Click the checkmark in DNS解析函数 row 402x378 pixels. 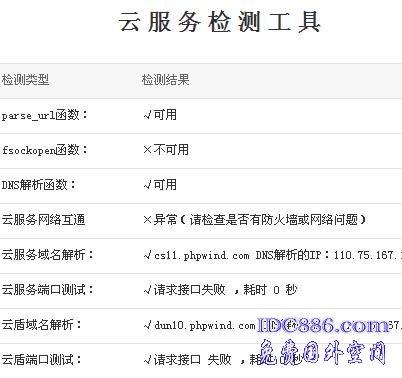[147, 185]
